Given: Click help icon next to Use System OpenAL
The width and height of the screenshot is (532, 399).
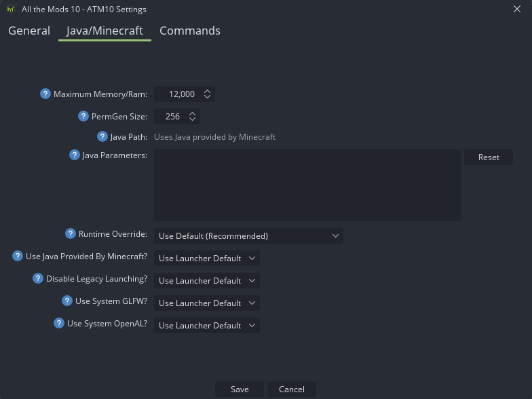Looking at the screenshot, I should click(x=58, y=323).
